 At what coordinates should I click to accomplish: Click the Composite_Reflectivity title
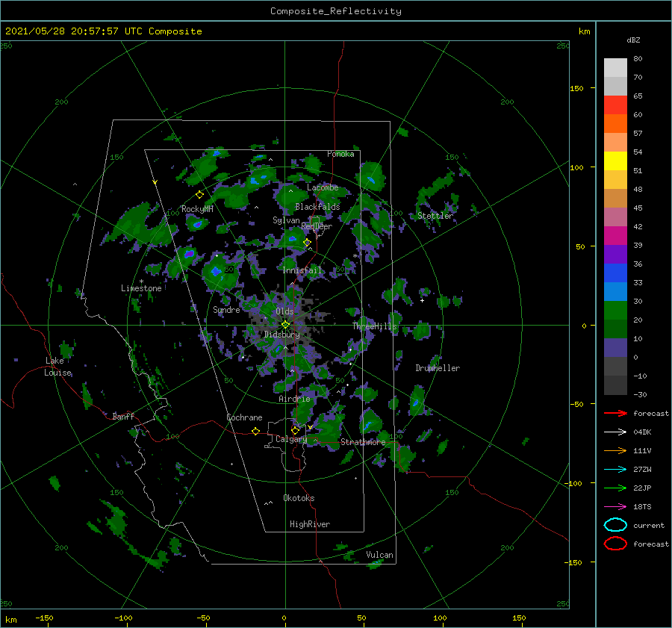[336, 11]
